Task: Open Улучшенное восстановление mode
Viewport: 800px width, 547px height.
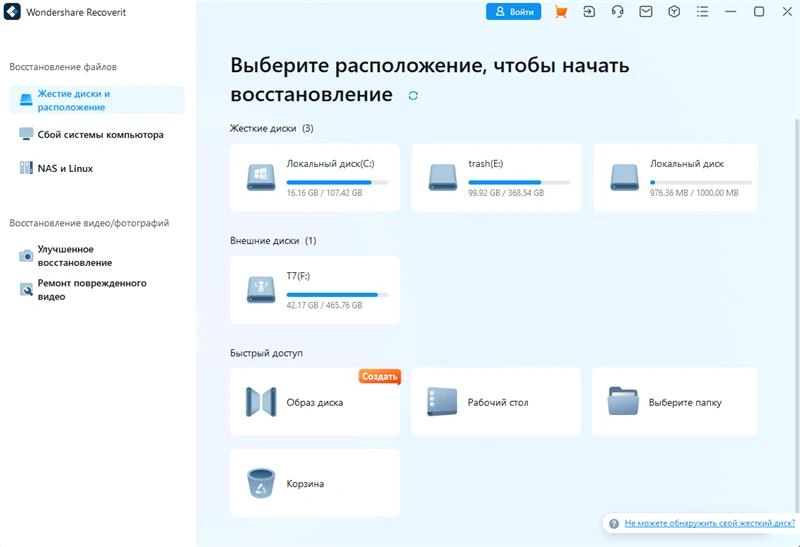Action: [74, 256]
